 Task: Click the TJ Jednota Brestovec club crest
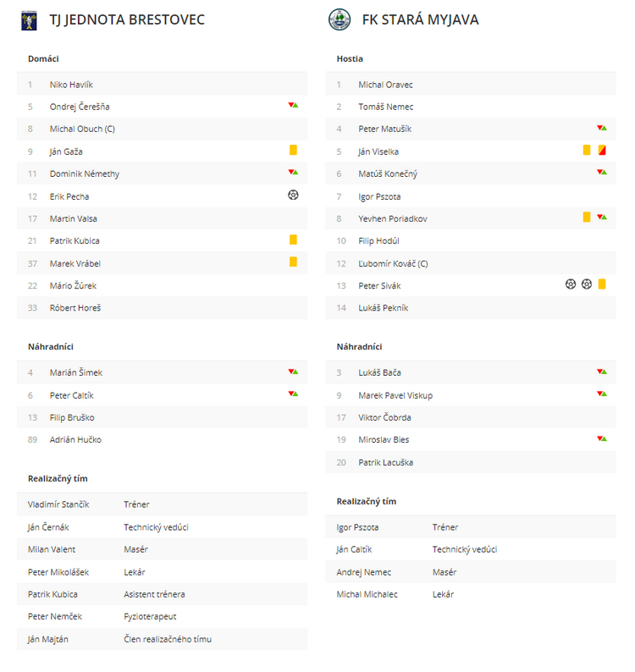pos(29,20)
